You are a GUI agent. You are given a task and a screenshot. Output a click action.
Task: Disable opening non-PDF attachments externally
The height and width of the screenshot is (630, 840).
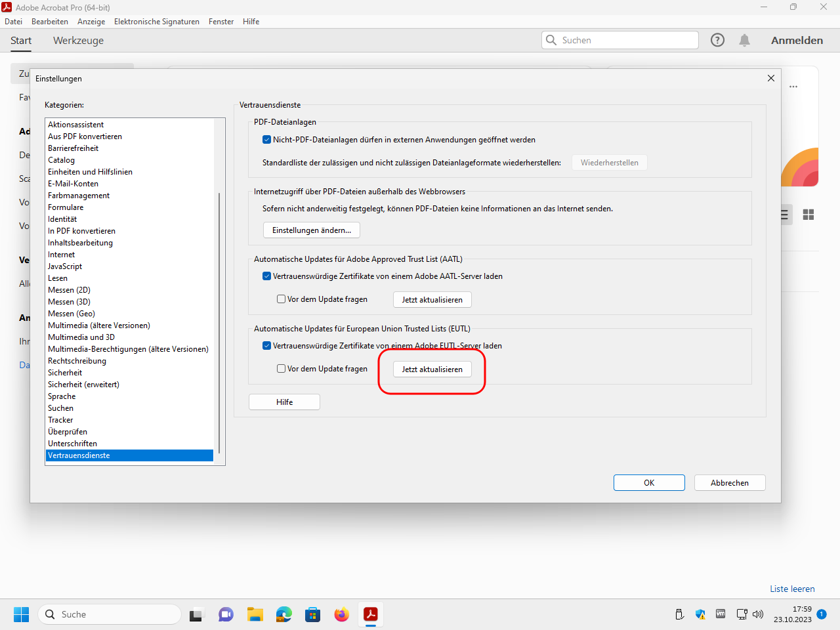coord(267,140)
